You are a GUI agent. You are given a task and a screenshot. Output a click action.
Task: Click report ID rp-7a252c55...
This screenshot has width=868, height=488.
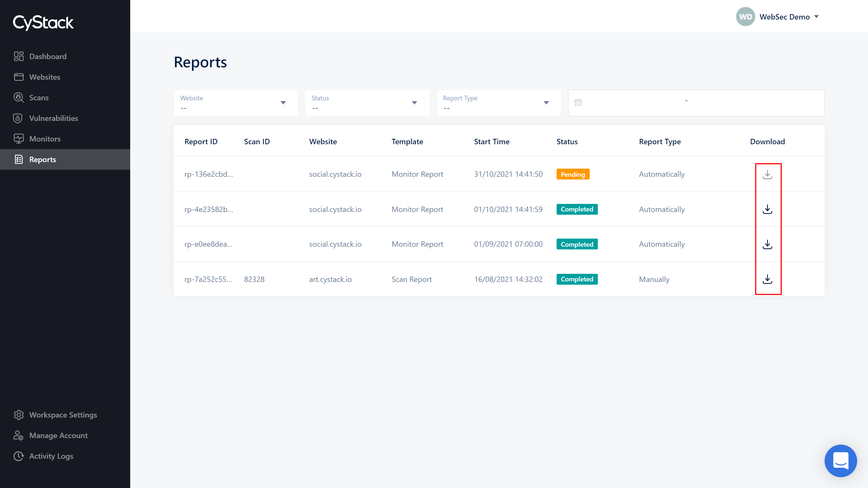pos(208,279)
